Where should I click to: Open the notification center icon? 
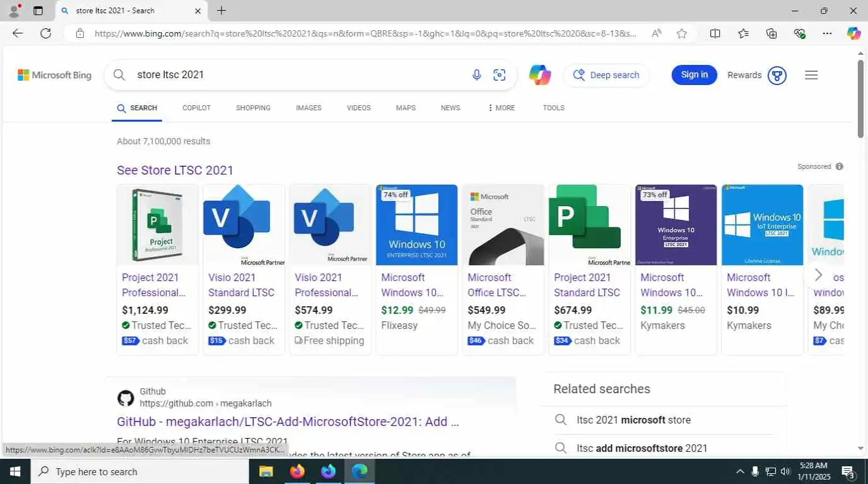point(848,472)
